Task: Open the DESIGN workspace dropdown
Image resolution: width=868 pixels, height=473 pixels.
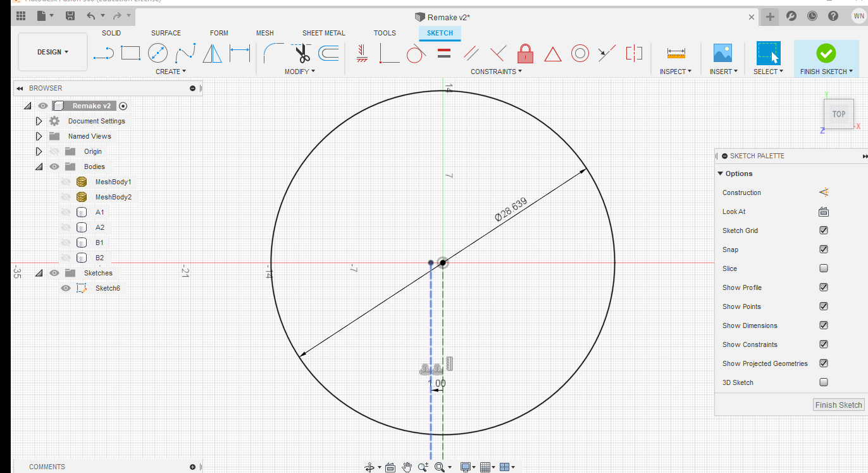Action: coord(53,52)
